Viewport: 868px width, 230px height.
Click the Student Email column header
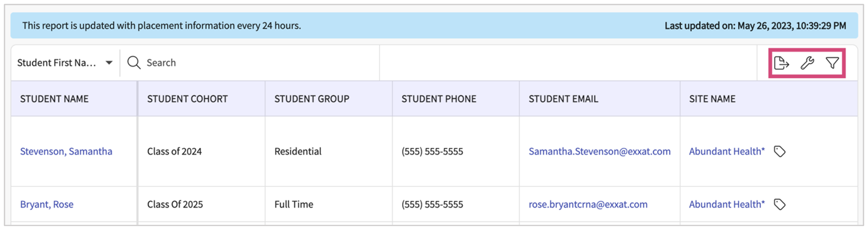563,99
